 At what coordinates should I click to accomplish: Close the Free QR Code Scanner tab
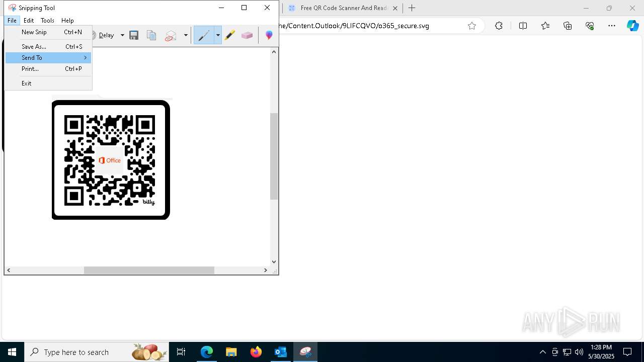[395, 8]
